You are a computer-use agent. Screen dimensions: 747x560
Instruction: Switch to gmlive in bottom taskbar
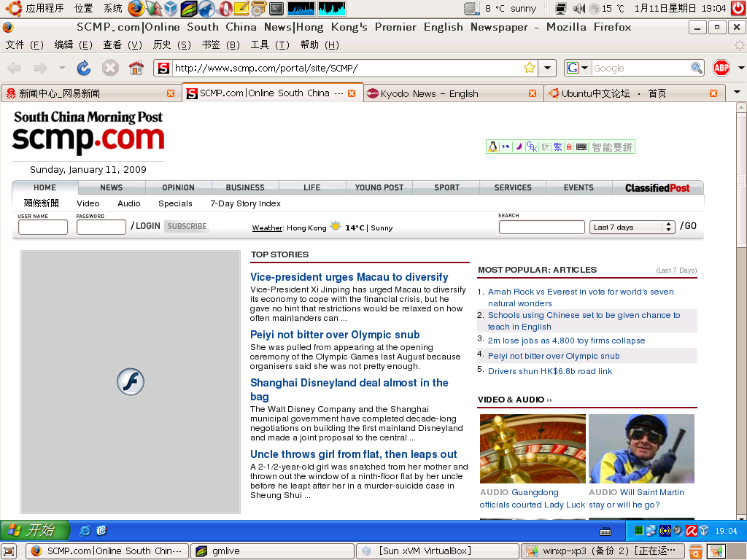coord(273,551)
